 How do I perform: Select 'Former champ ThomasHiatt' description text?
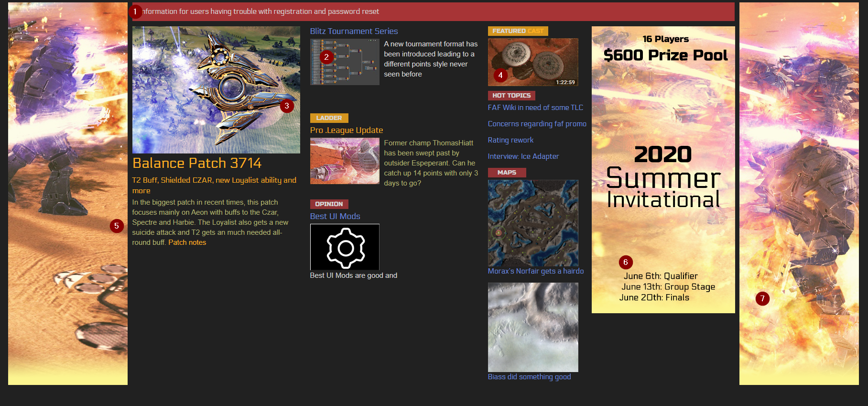(431, 163)
